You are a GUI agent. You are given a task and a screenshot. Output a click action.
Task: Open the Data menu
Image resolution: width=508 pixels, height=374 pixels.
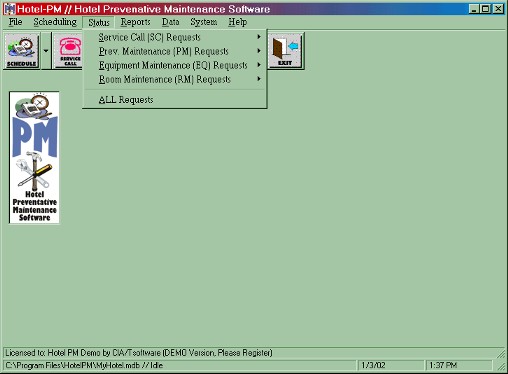(x=170, y=22)
